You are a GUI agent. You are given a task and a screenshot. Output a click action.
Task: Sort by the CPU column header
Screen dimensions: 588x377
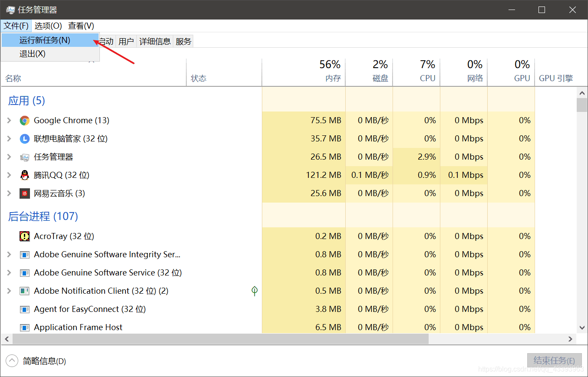(x=416, y=72)
